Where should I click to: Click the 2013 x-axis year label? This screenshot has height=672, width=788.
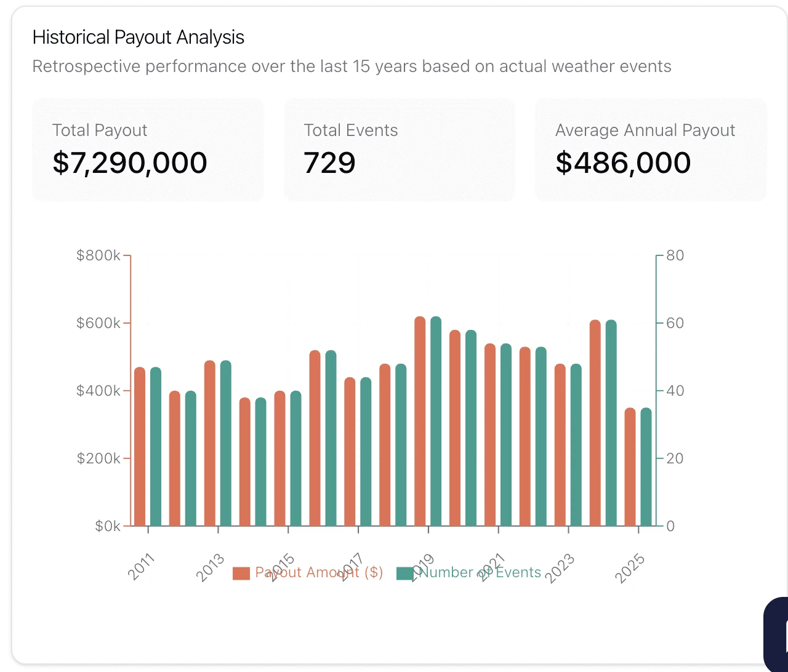[211, 567]
